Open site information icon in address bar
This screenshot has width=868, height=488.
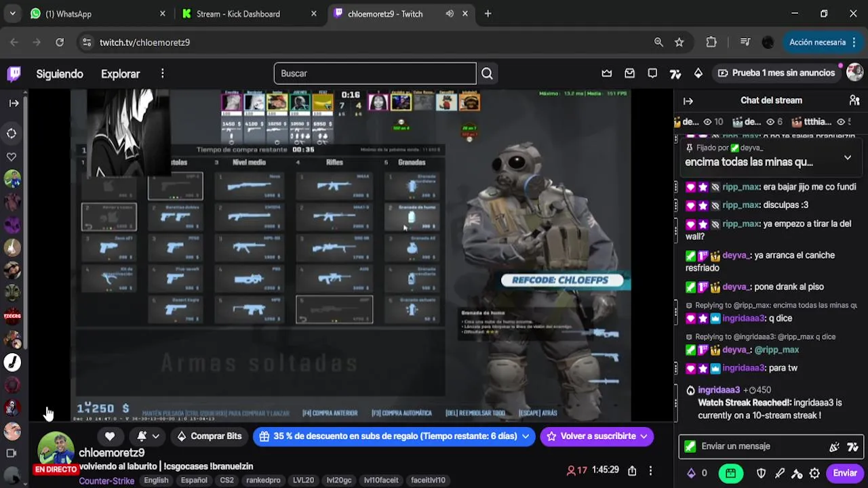pos(86,42)
